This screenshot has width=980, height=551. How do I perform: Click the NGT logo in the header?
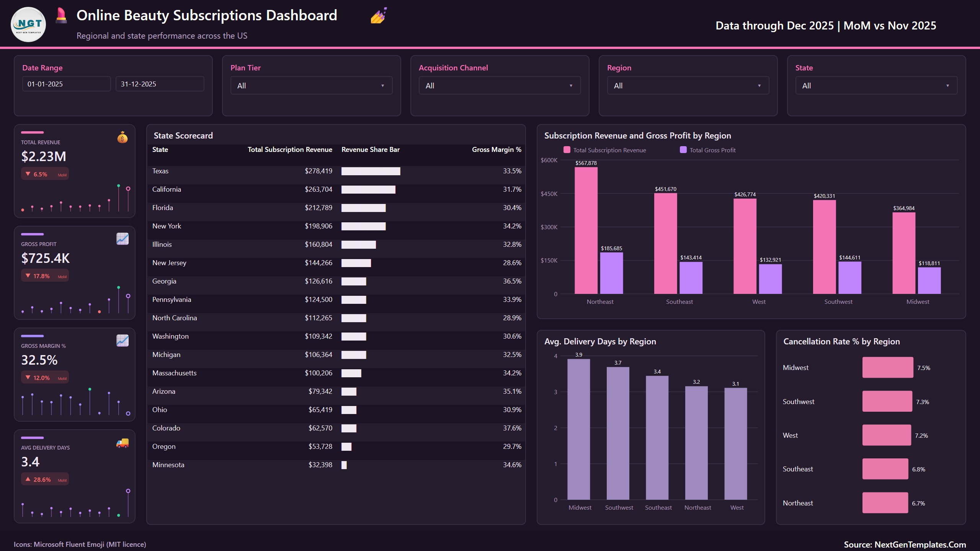(x=28, y=24)
